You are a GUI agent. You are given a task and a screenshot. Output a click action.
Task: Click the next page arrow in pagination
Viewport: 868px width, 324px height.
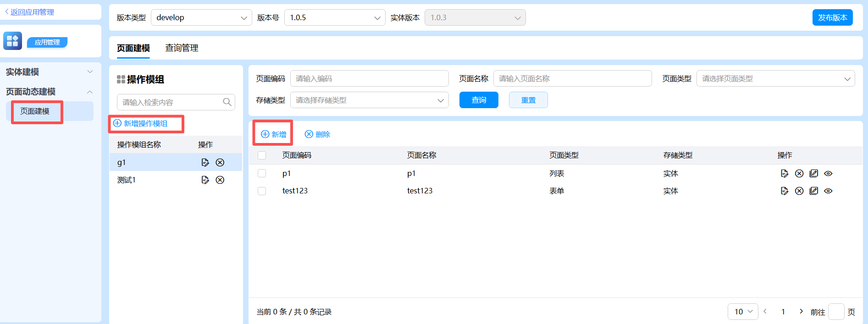(801, 311)
